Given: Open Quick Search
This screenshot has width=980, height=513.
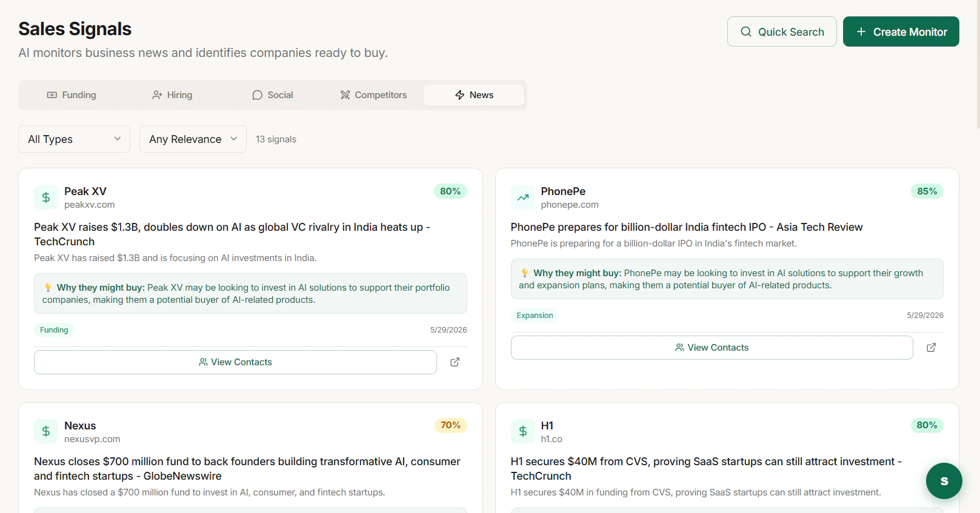Looking at the screenshot, I should tap(782, 31).
